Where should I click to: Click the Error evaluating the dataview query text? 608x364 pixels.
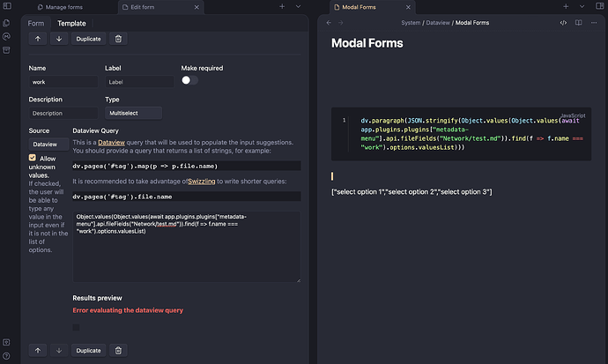(x=128, y=310)
